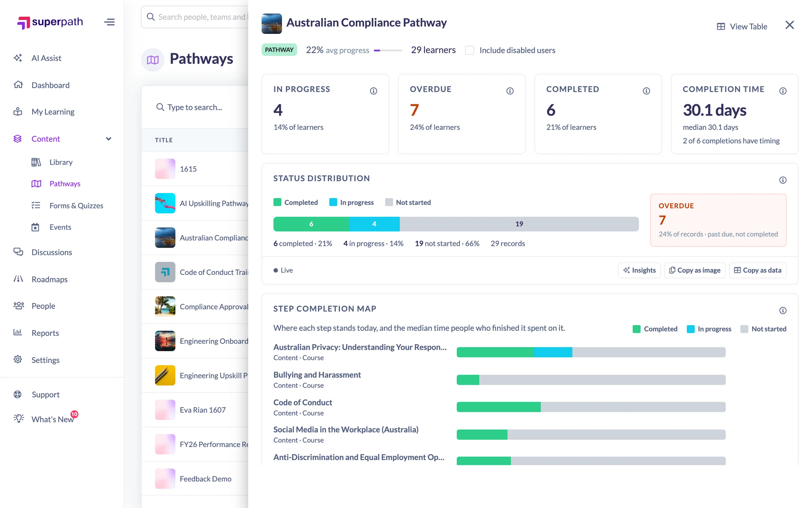This screenshot has width=812, height=508.
Task: Go to Library in the sidebar
Action: click(61, 162)
